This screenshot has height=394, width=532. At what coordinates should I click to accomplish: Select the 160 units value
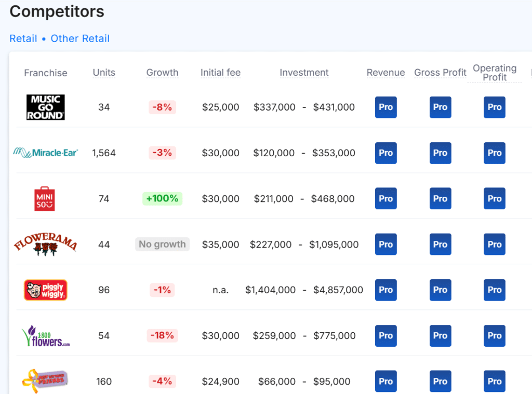[x=104, y=382]
